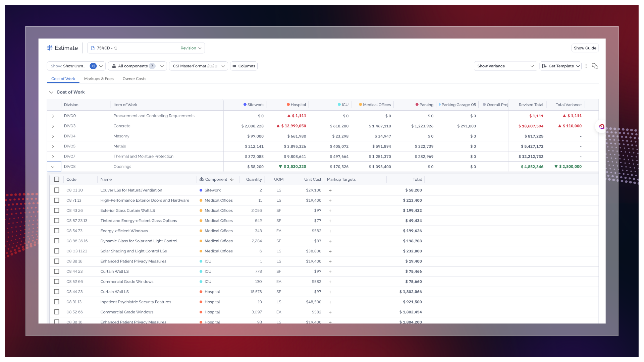
Task: Switch to the Markups & Fees tab
Action: click(99, 79)
